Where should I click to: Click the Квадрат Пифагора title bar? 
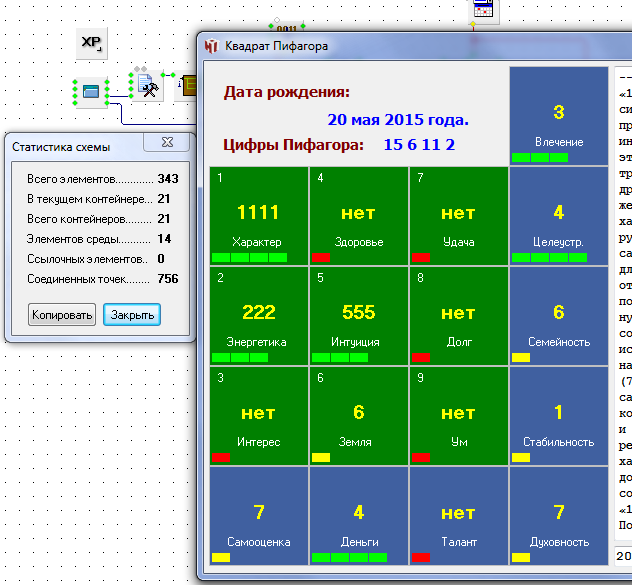click(400, 46)
